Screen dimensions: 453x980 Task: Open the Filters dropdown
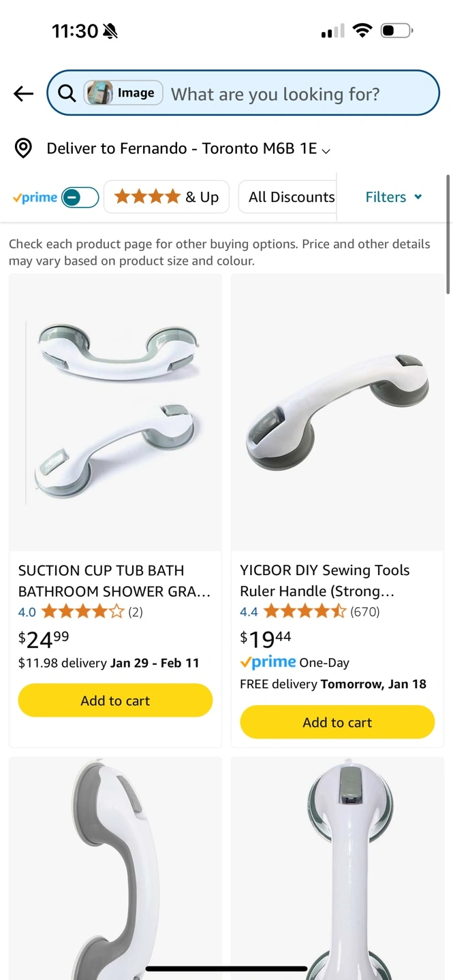(394, 197)
